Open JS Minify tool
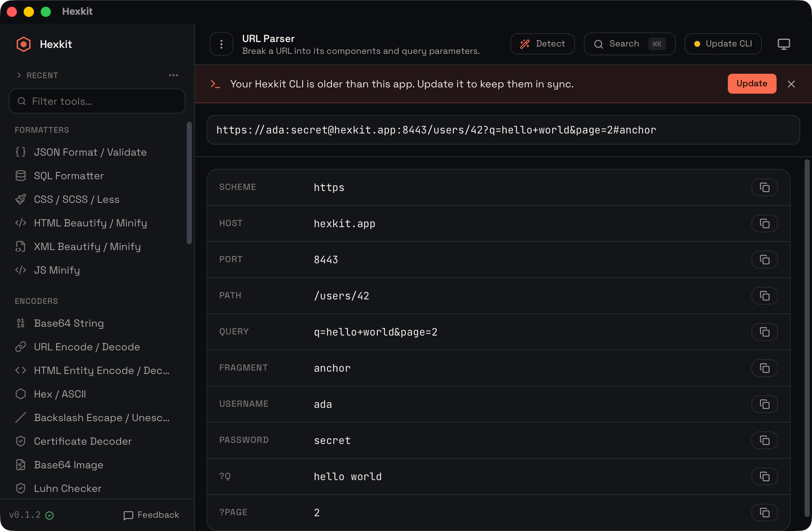Screen dimensions: 812x531 click(x=97, y=270)
